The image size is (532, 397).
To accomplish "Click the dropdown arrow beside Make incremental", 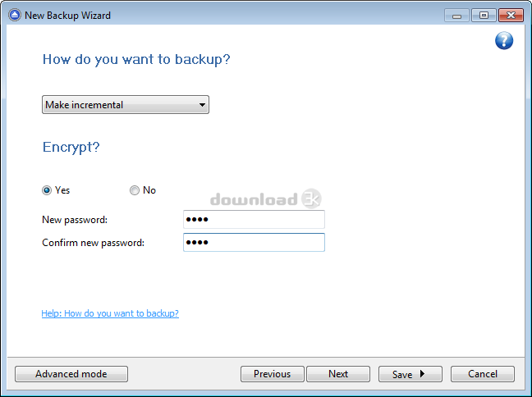I will (x=202, y=105).
